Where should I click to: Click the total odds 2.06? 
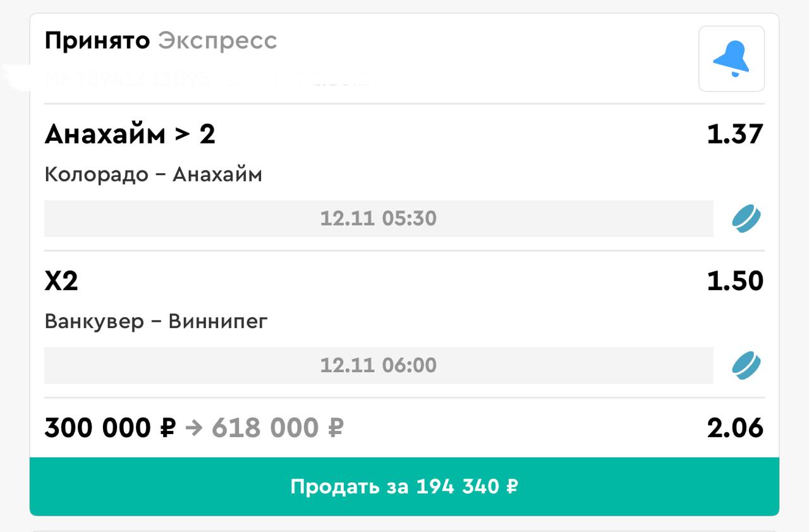click(735, 428)
